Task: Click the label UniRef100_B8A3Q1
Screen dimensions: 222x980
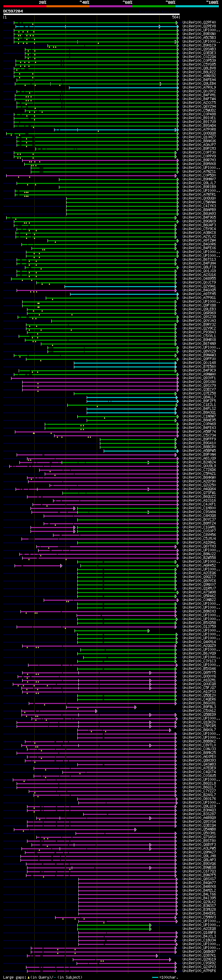Action: pyautogui.click(x=199, y=412)
